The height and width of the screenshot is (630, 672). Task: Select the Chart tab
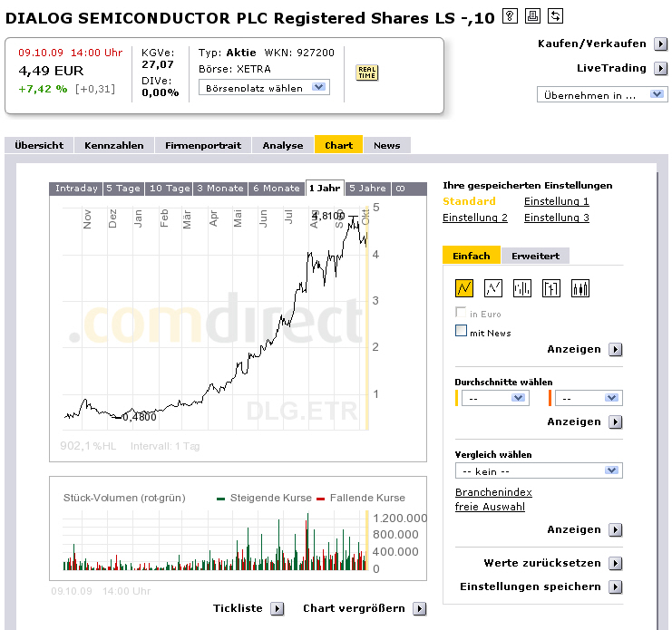338,144
